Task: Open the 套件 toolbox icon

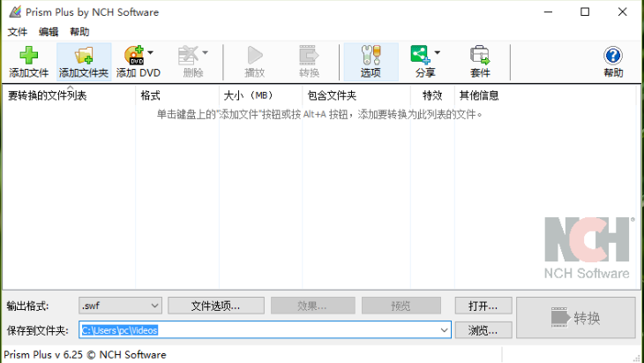Action: point(480,55)
